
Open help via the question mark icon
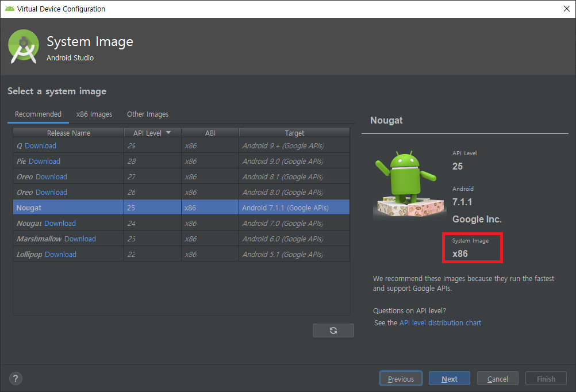click(x=16, y=378)
